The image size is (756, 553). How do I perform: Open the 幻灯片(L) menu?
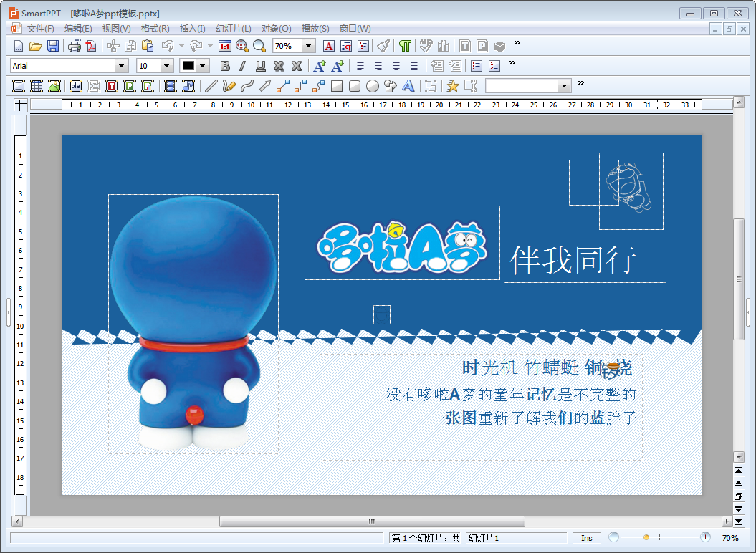[x=234, y=29]
